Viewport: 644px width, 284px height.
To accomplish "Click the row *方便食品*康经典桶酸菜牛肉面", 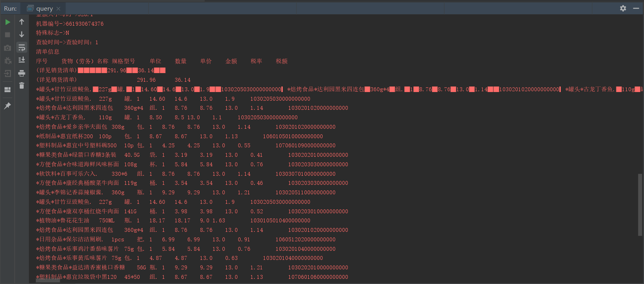I will click(192, 183).
